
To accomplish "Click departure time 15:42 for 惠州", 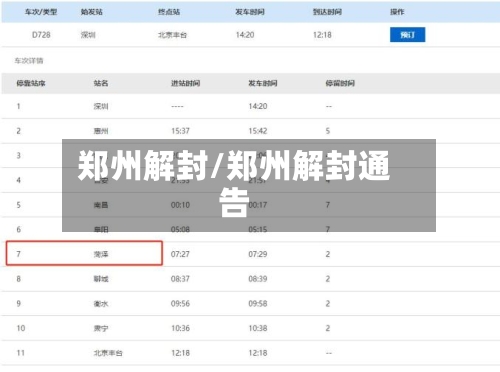I will coord(258,131).
